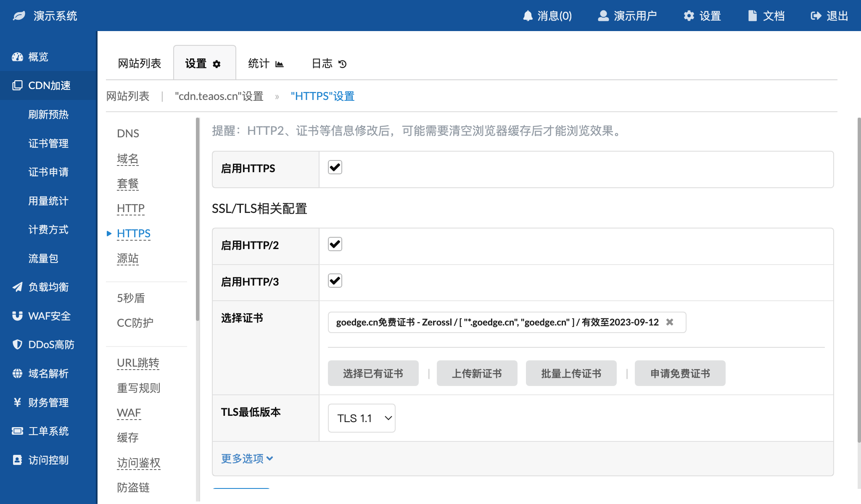Click the load balancing paper-plane icon

coord(17,287)
